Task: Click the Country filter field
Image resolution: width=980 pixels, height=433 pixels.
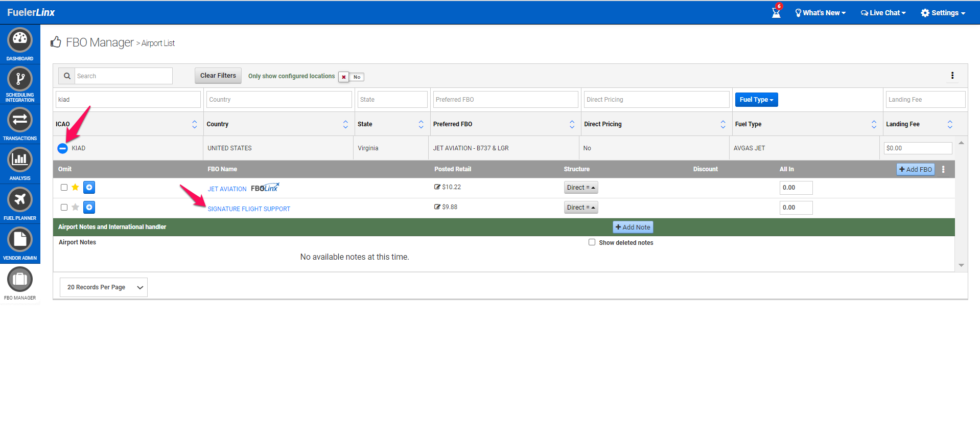Action: pos(279,100)
